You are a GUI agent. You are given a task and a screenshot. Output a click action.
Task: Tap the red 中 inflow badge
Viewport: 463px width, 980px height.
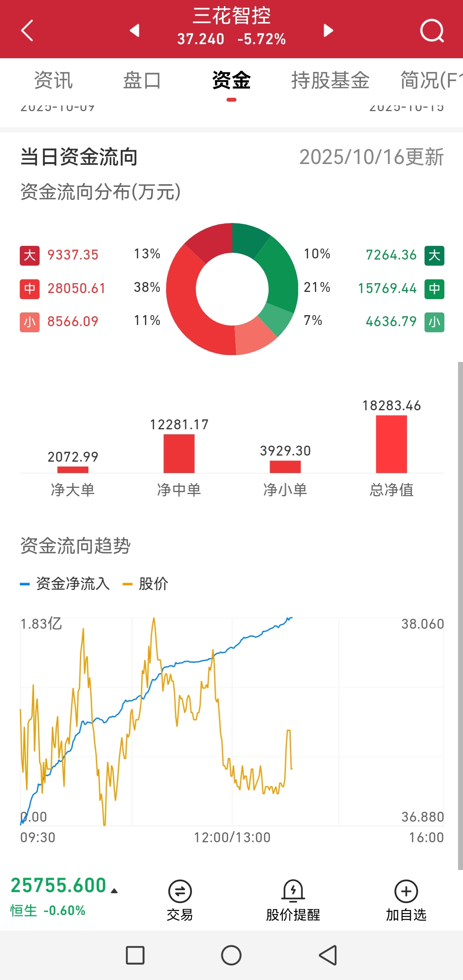pos(30,289)
